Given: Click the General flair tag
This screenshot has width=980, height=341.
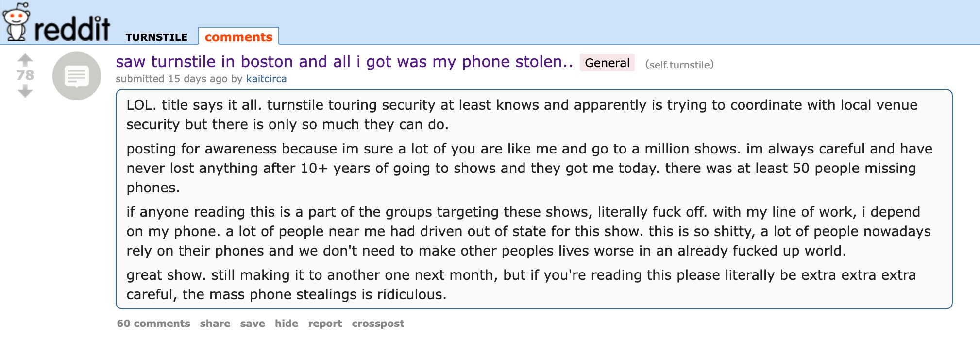Looking at the screenshot, I should coord(607,63).
